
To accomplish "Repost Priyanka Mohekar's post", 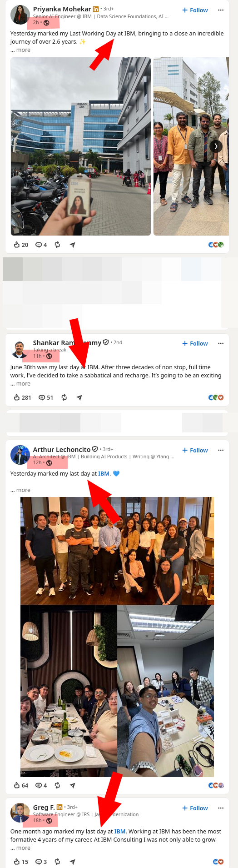I will 57,245.
